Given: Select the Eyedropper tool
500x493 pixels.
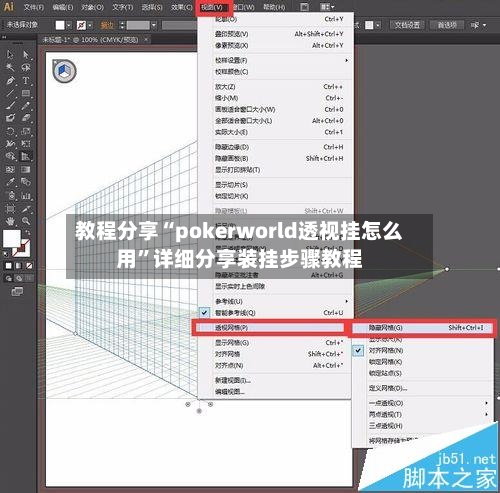Looking at the screenshot, I should click(x=10, y=182).
